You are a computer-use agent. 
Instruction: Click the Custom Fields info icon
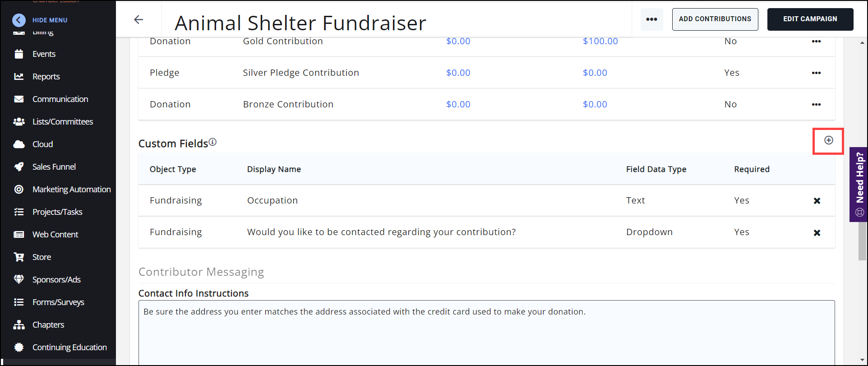[x=212, y=142]
